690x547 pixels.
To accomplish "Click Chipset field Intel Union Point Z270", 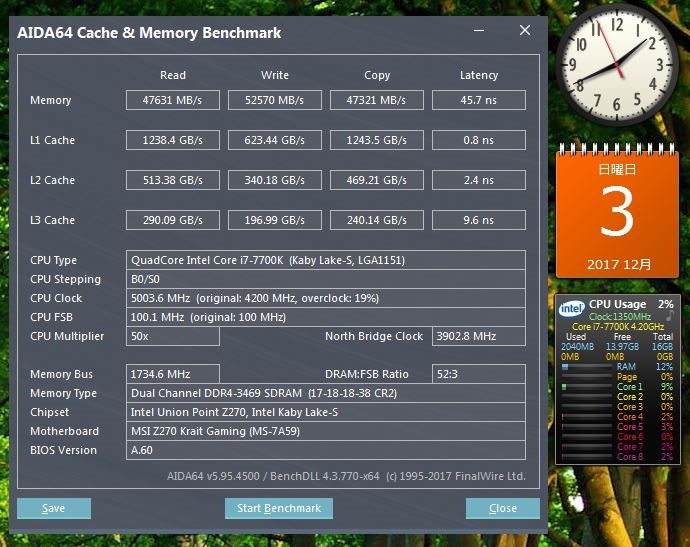I will (326, 412).
